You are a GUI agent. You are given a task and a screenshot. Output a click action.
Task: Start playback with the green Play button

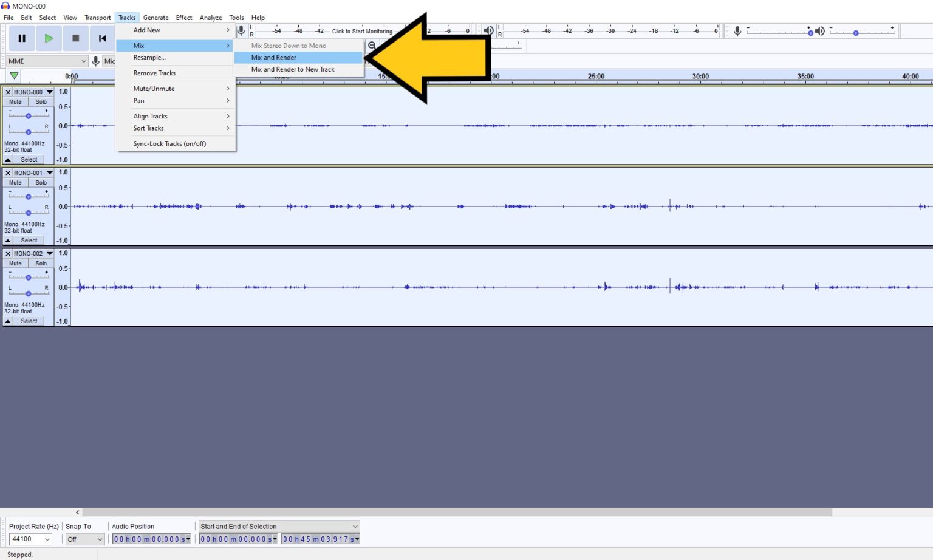click(x=49, y=38)
